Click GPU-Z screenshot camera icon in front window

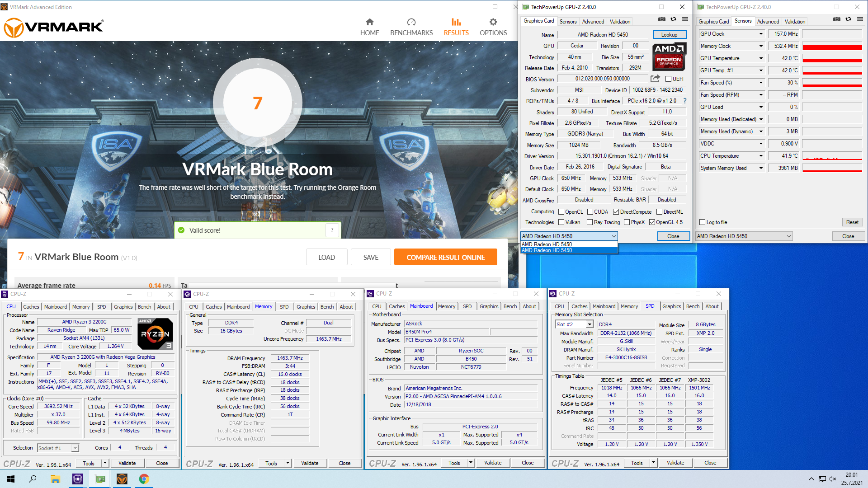click(x=662, y=19)
